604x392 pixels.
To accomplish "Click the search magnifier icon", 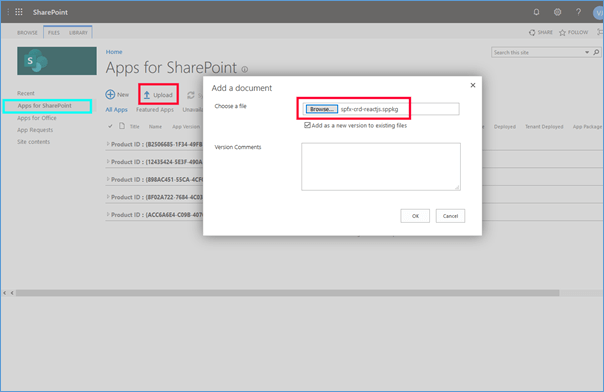I will (596, 52).
